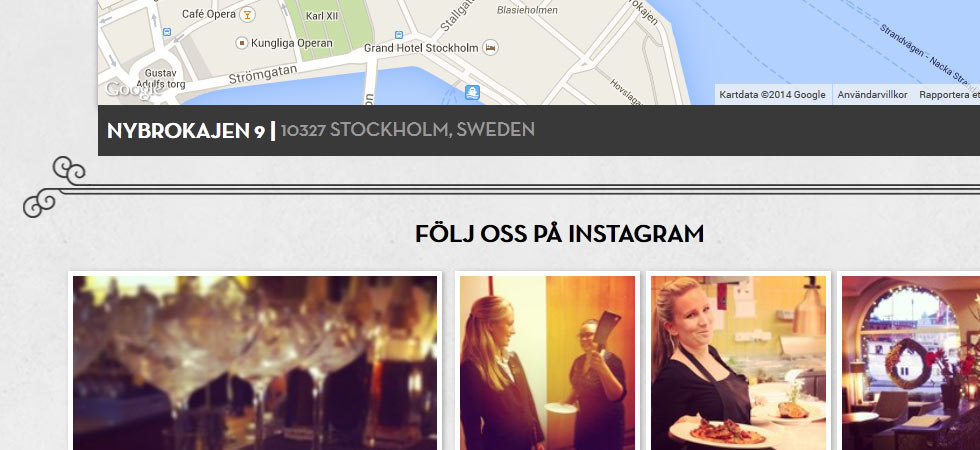Click the Grand Hotel Stockholm bed icon

[x=491, y=48]
